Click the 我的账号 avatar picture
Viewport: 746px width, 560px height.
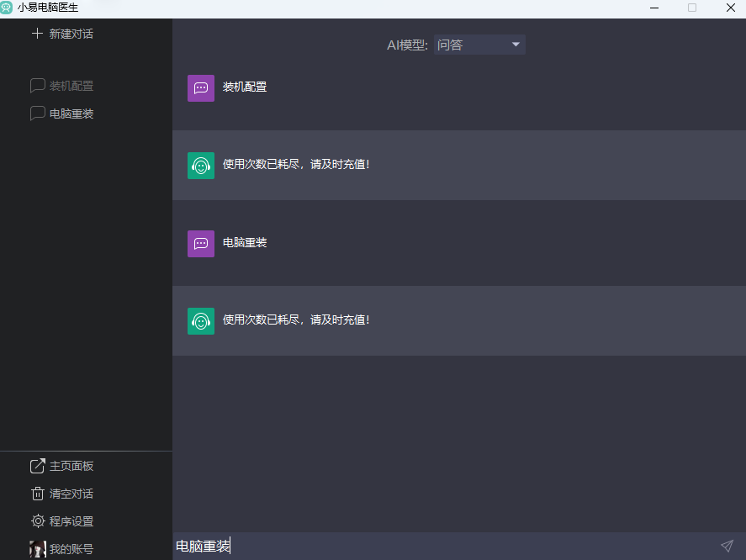(37, 549)
